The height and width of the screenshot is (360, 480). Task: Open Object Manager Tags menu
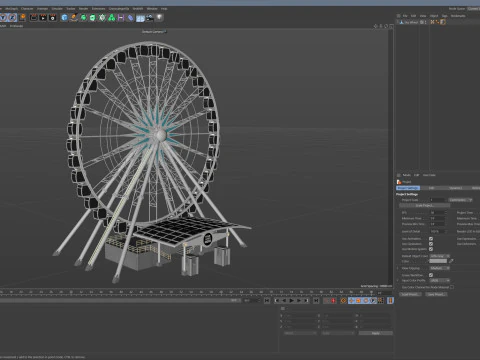pyautogui.click(x=445, y=16)
